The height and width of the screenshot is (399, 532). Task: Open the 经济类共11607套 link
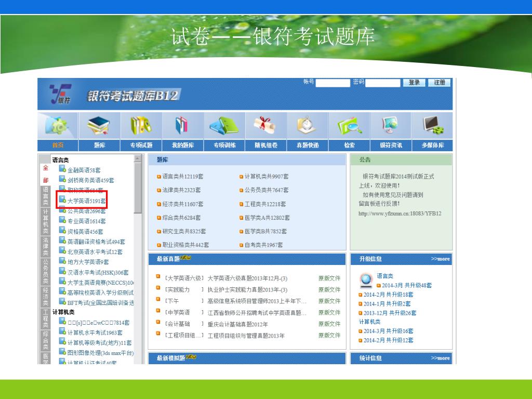[182, 204]
